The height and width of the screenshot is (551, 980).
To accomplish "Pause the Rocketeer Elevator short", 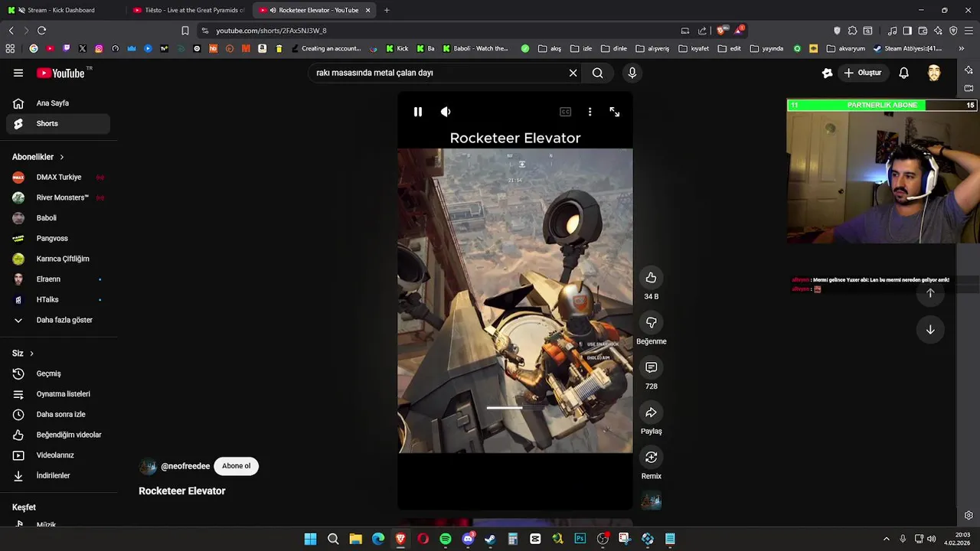I will [418, 112].
